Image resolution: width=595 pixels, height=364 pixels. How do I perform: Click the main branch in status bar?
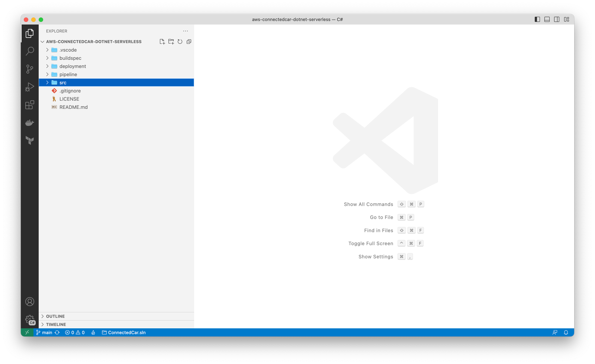[44, 332]
